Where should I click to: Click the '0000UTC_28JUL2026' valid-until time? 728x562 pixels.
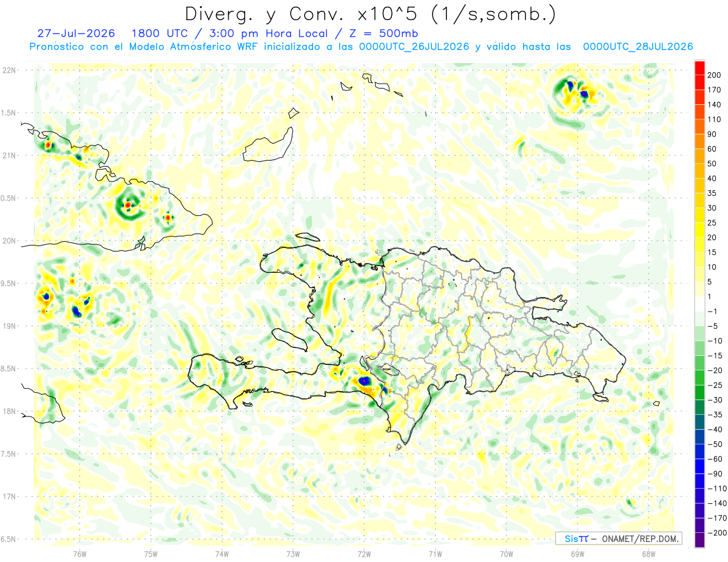tap(638, 47)
